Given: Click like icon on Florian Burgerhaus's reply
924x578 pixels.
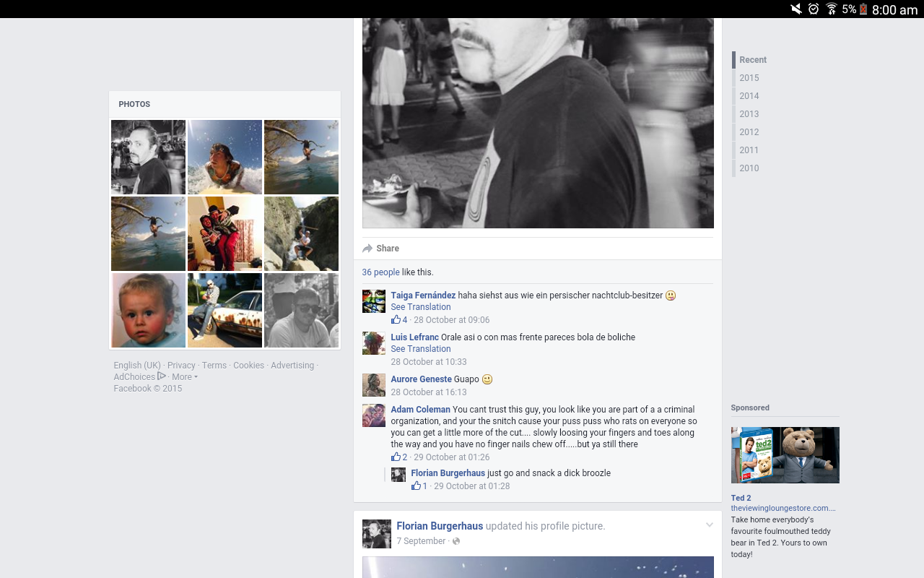Looking at the screenshot, I should tap(416, 486).
